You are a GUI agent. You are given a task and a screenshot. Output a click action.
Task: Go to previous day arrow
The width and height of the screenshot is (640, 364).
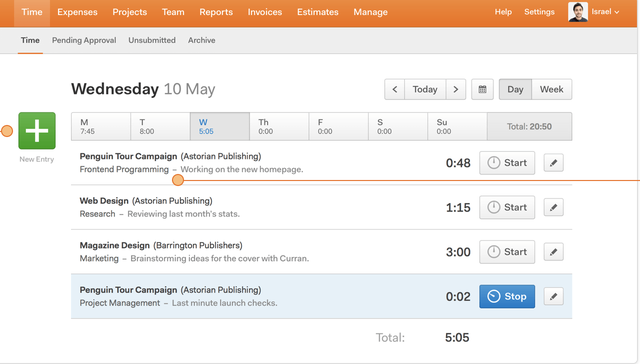point(394,89)
